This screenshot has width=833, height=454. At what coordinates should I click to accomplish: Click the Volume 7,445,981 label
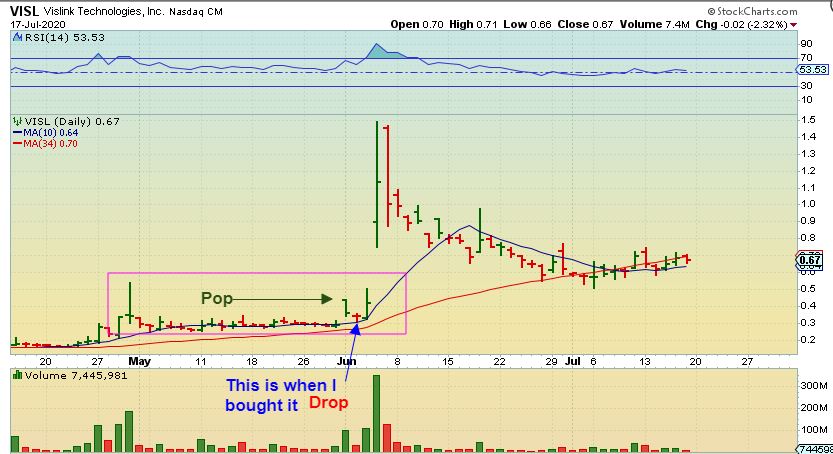click(x=75, y=375)
